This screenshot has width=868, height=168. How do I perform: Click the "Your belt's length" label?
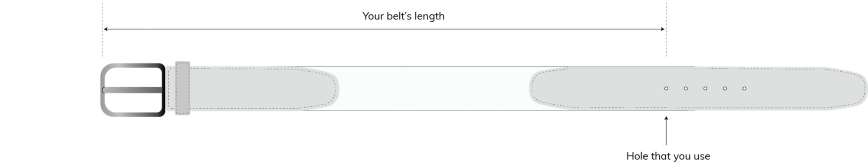403,16
